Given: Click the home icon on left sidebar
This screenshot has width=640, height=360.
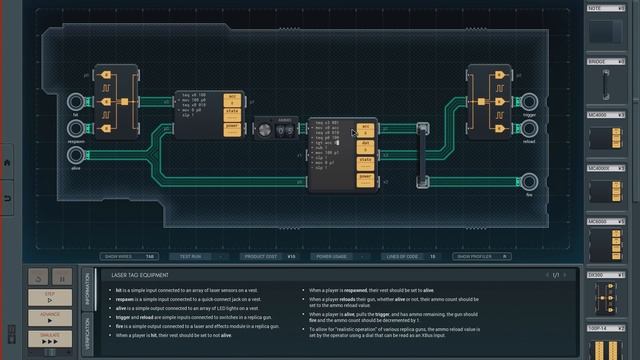Looking at the screenshot, I should click(x=7, y=162).
